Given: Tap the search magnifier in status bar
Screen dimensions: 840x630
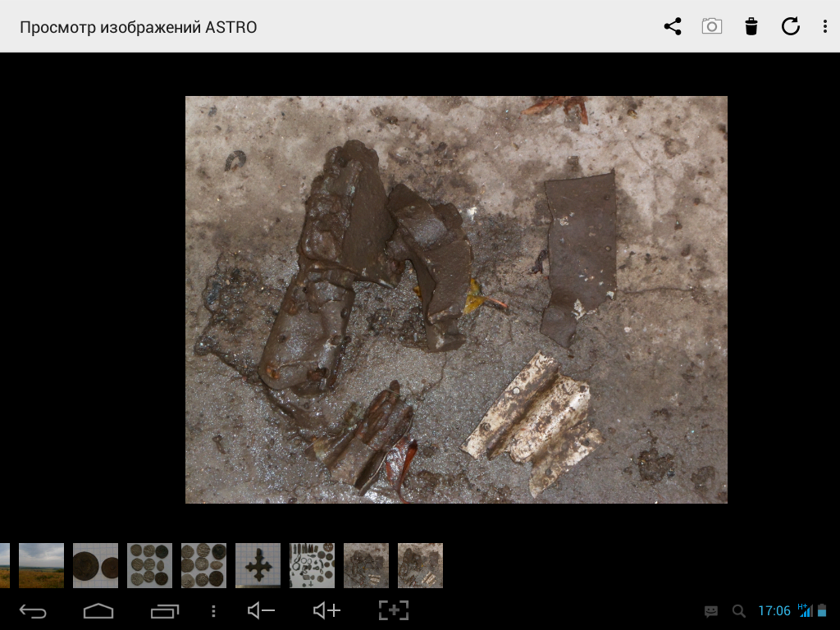Looking at the screenshot, I should (739, 610).
